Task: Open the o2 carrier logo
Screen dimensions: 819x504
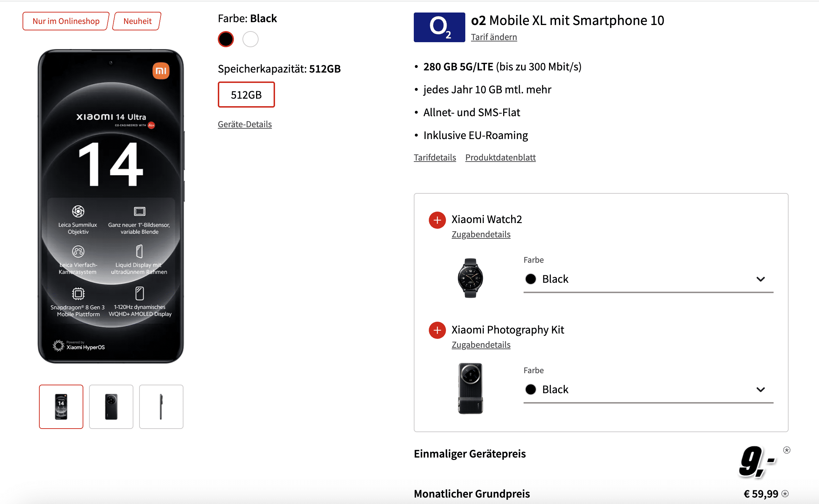Action: coord(439,27)
